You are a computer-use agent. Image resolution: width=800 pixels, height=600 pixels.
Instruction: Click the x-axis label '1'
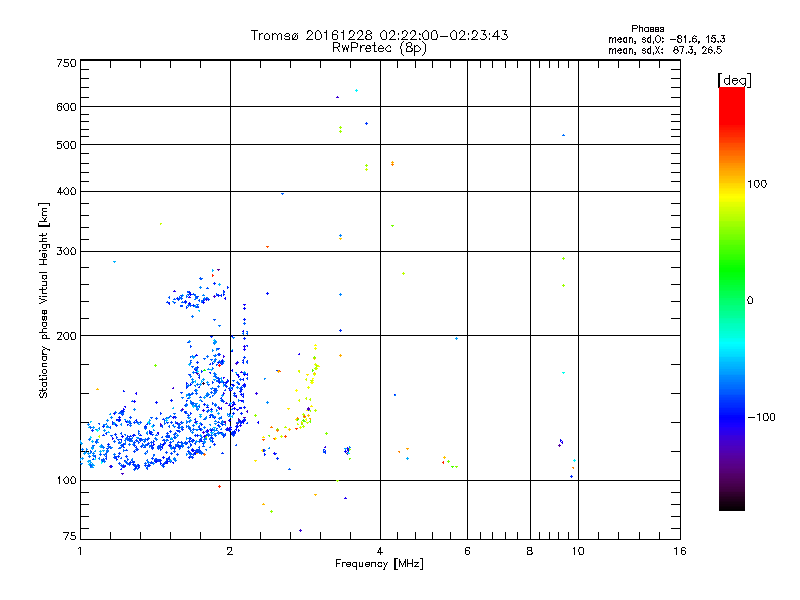click(x=80, y=551)
